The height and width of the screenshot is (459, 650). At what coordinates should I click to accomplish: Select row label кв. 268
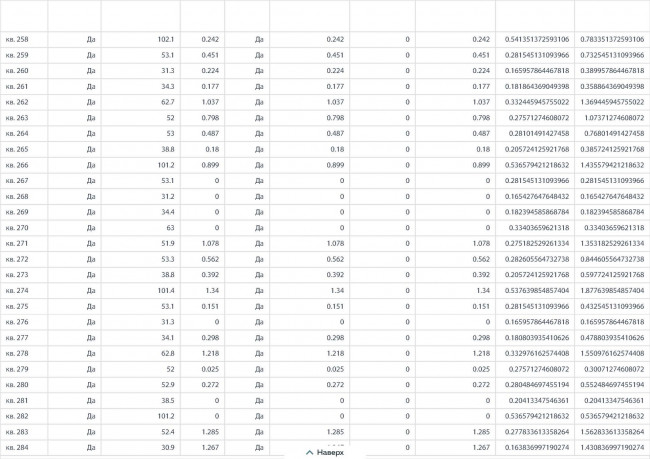click(17, 197)
